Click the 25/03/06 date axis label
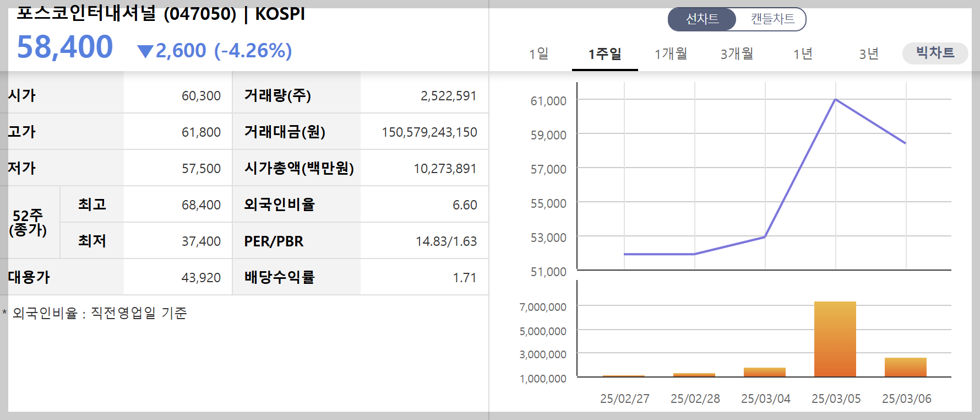 point(907,399)
